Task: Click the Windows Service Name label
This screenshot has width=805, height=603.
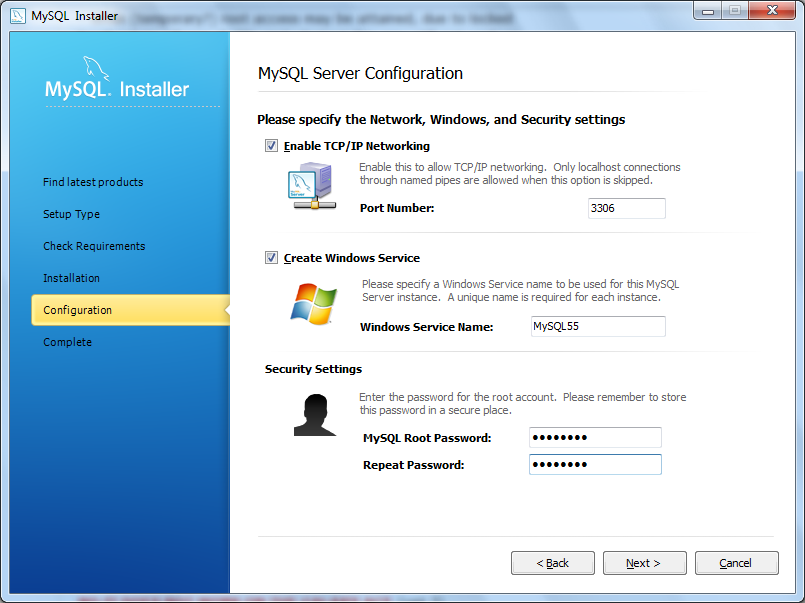Action: tap(427, 327)
